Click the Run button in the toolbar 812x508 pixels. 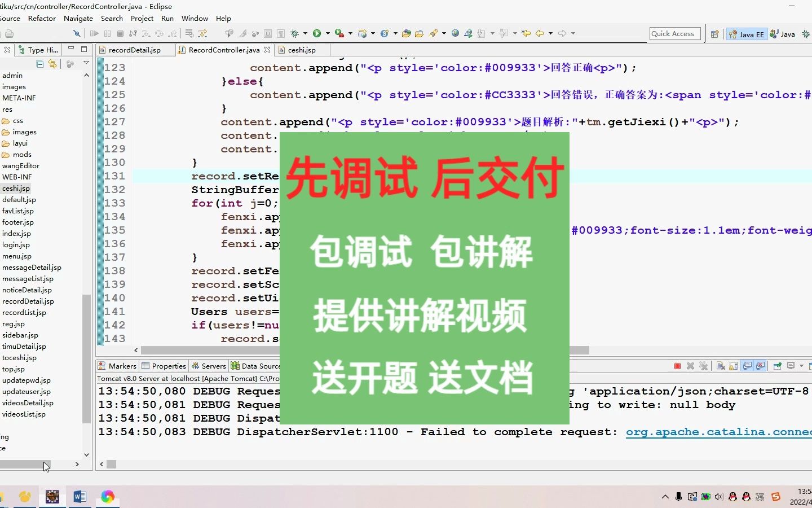coord(316,33)
